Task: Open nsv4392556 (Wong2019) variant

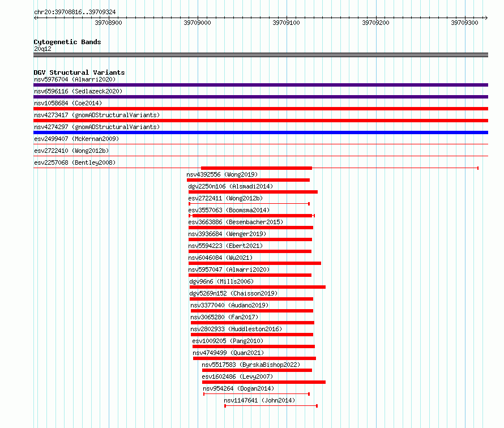Action: 222,174
